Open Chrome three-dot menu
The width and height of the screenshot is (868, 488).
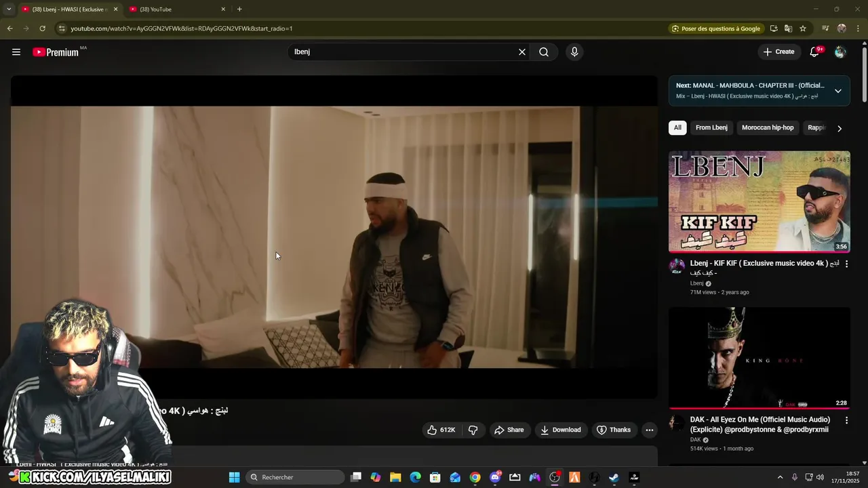click(859, 28)
